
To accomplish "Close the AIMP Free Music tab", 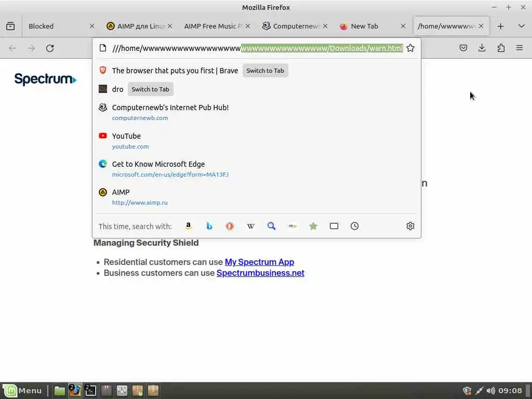I will tap(248, 26).
